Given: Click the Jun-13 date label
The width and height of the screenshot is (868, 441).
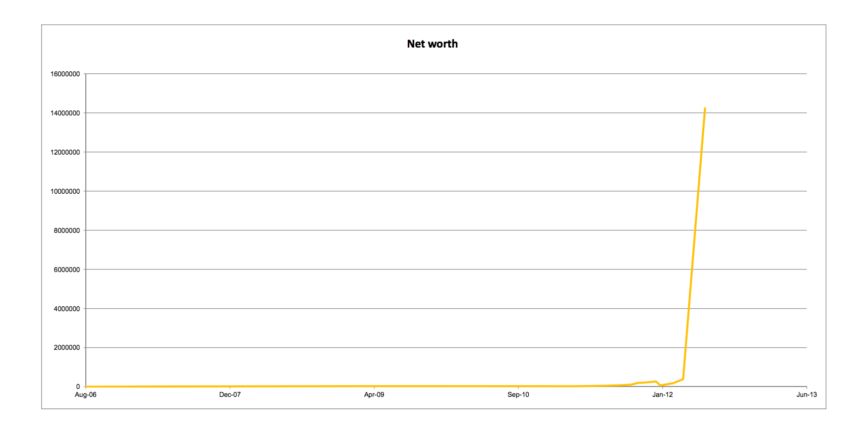Looking at the screenshot, I should [806, 395].
